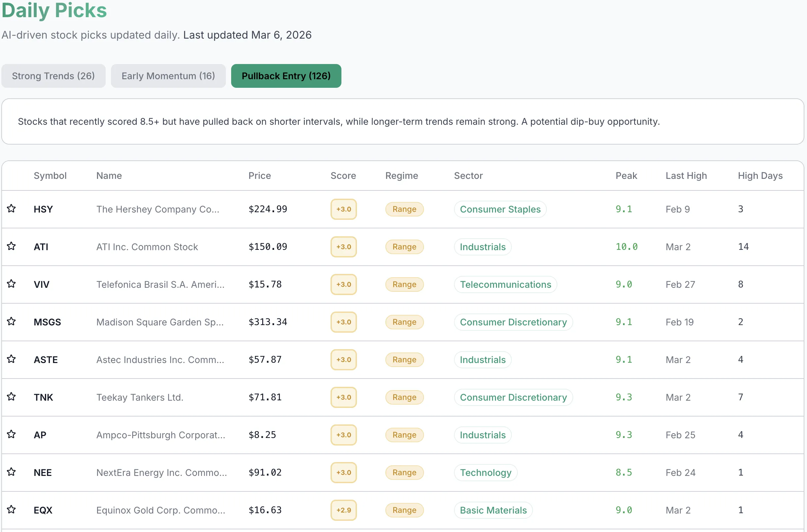
Task: Open the ATI symbol link
Action: pyautogui.click(x=41, y=247)
